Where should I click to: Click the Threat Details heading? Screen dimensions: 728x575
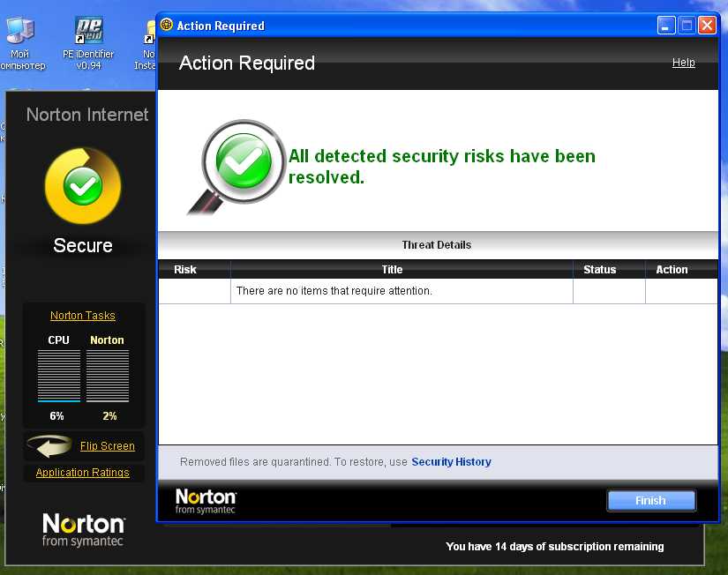437,244
